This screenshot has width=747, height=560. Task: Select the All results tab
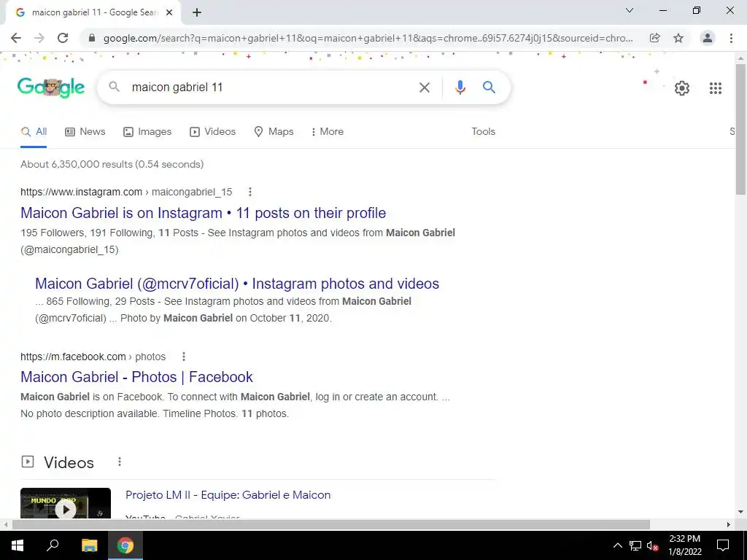34,132
